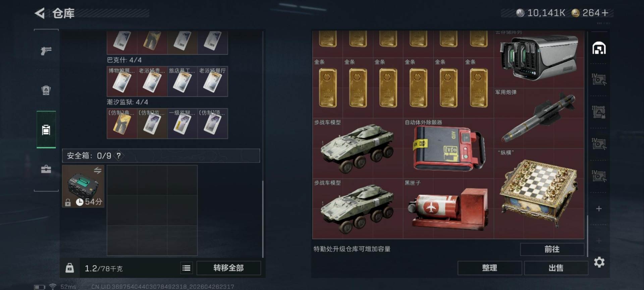Toggle the swap arrows on safe box

pyautogui.click(x=98, y=170)
